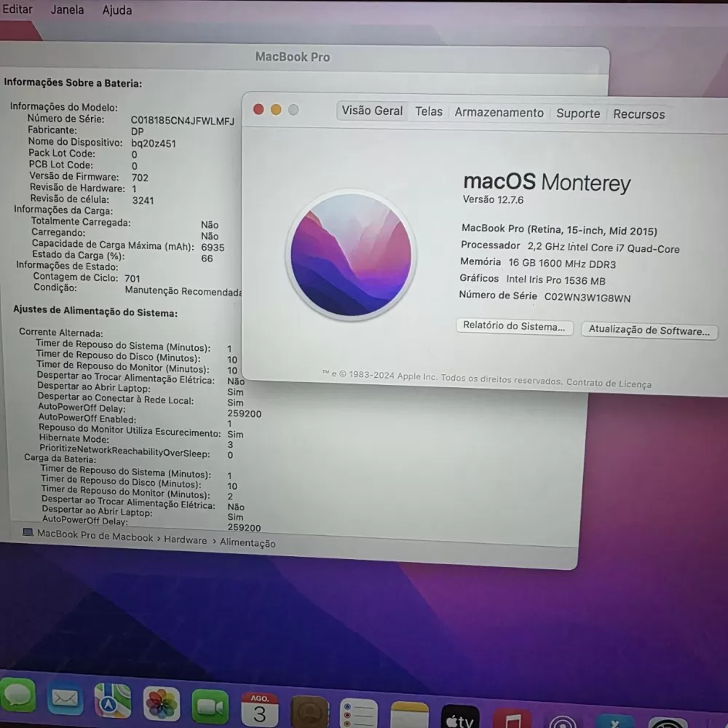Click the condition Manutenção Recomendada
This screenshot has width=728, height=728.
[183, 291]
